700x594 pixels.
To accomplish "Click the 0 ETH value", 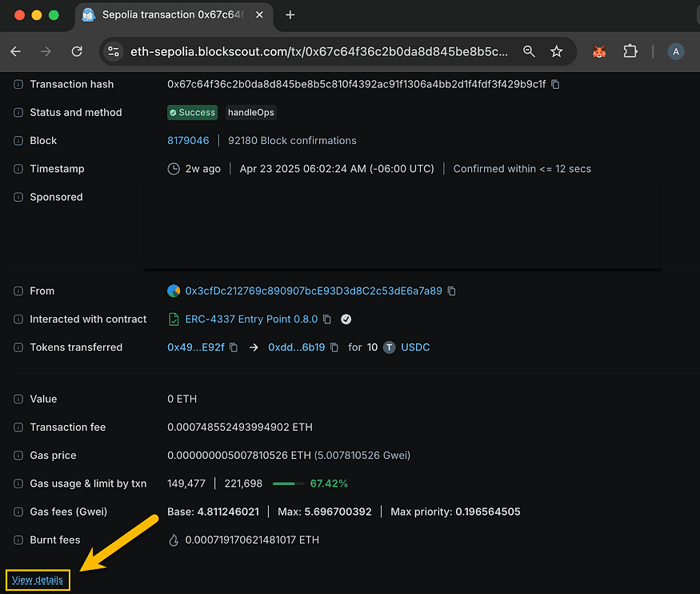I will pyautogui.click(x=182, y=399).
